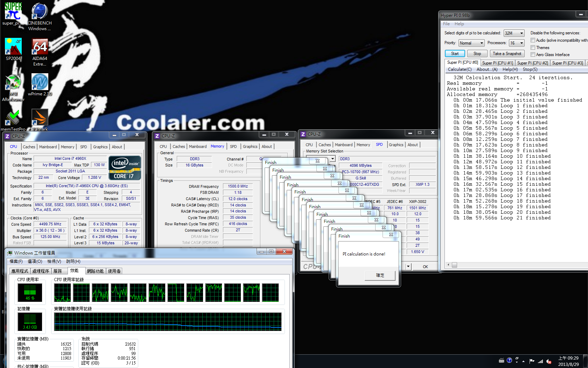Open the IME keyboard icon in system tray
Image resolution: width=588 pixels, height=368 pixels.
pyautogui.click(x=501, y=360)
